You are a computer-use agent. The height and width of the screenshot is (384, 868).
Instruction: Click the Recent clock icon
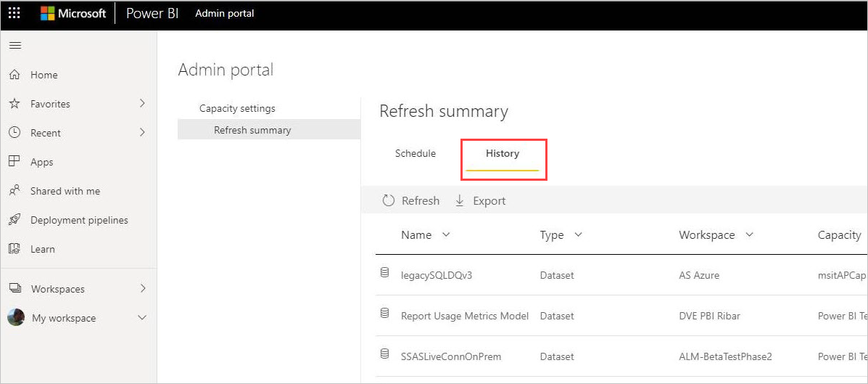click(x=15, y=132)
